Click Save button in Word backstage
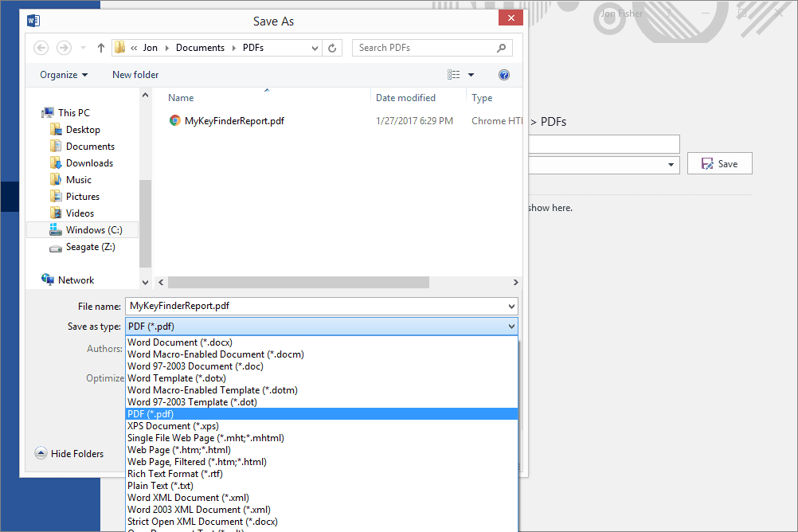This screenshot has width=798, height=532. click(x=720, y=164)
